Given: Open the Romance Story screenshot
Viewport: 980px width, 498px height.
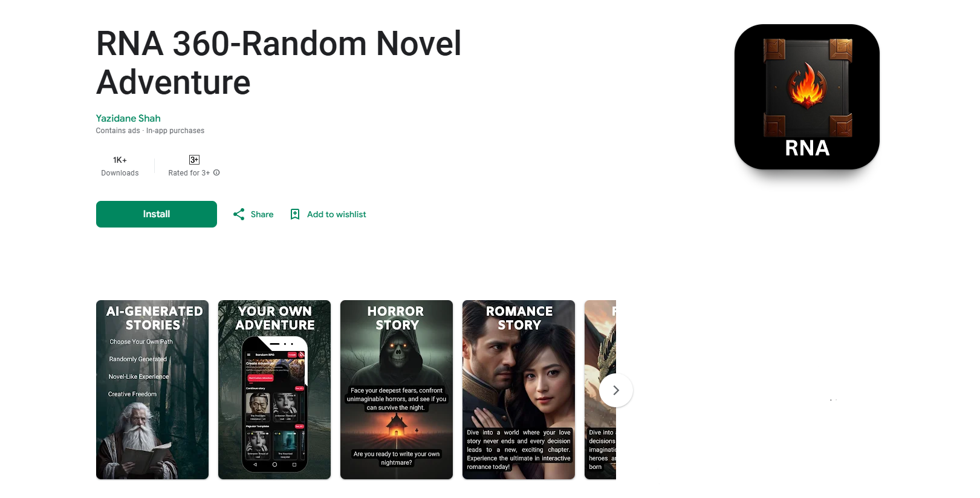Looking at the screenshot, I should coord(519,390).
